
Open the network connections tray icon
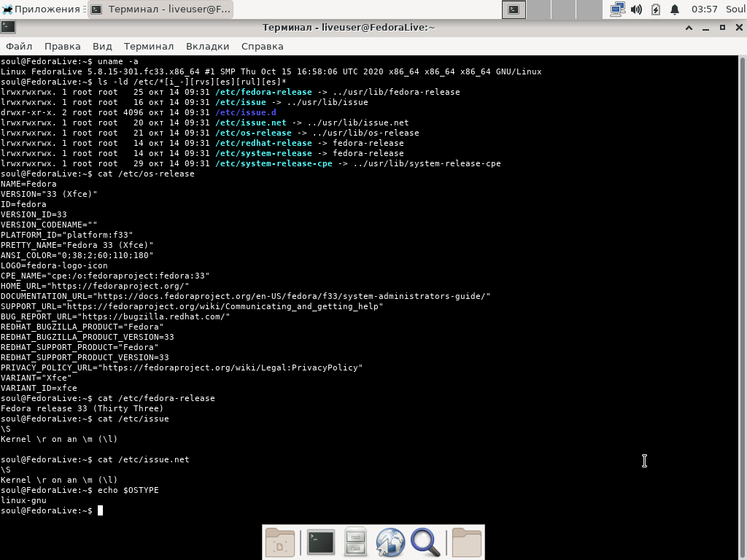pyautogui.click(x=617, y=9)
